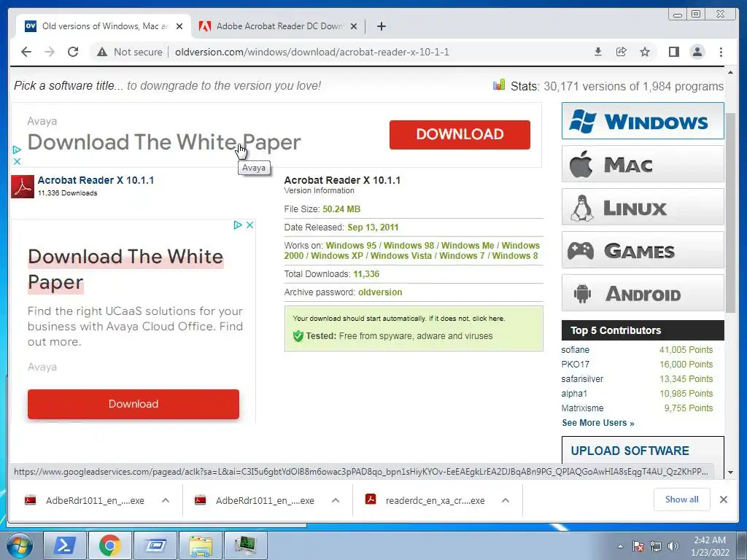Click Show all downloads button

pos(682,499)
